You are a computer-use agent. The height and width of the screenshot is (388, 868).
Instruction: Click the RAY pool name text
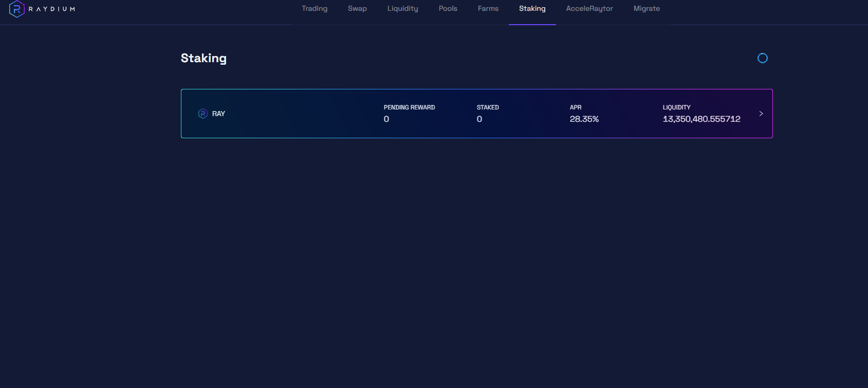click(x=218, y=114)
